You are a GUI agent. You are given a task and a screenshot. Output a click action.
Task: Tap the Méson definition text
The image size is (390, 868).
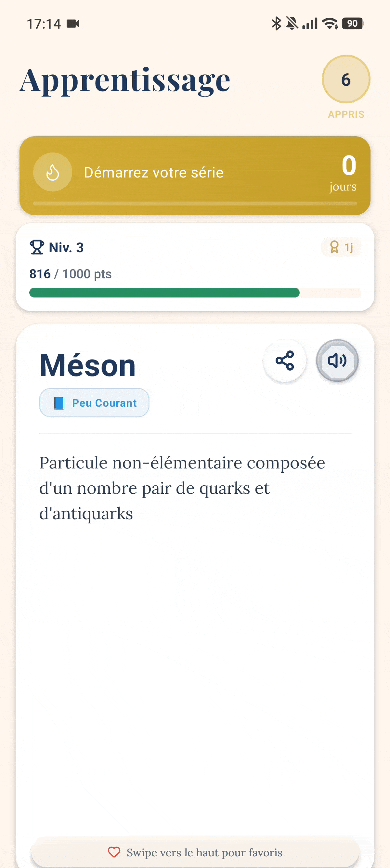click(182, 488)
